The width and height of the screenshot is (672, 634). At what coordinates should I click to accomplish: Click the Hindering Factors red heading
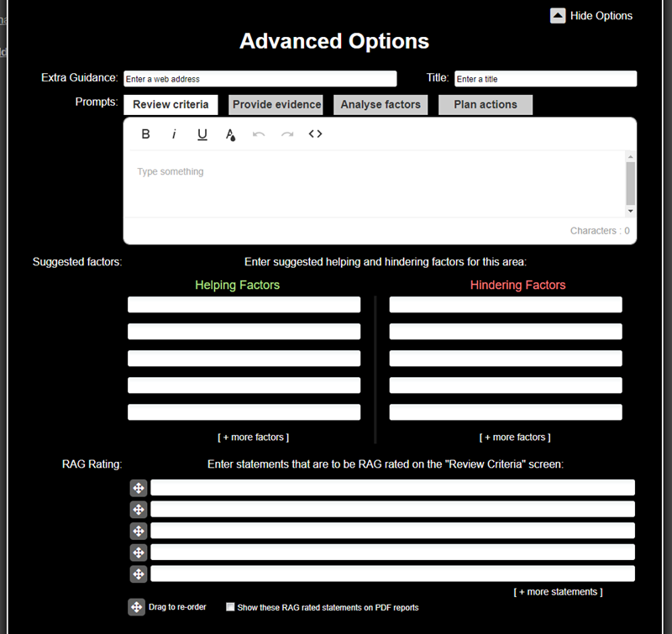coord(517,286)
